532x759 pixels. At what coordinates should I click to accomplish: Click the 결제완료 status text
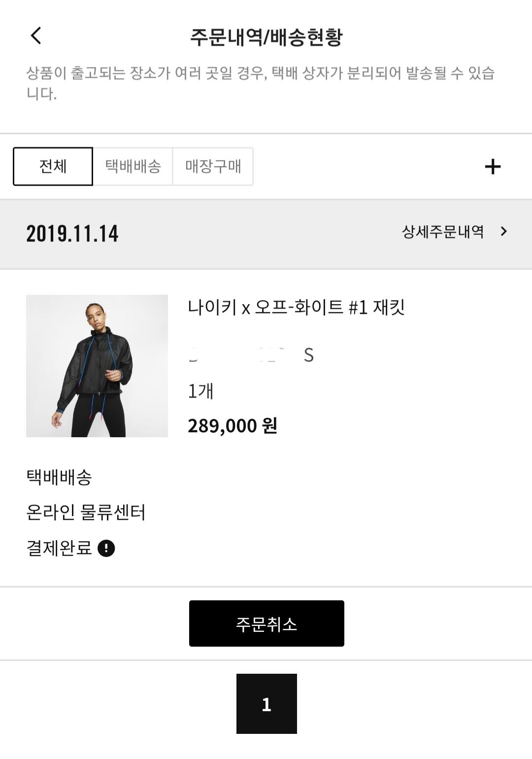coord(59,548)
